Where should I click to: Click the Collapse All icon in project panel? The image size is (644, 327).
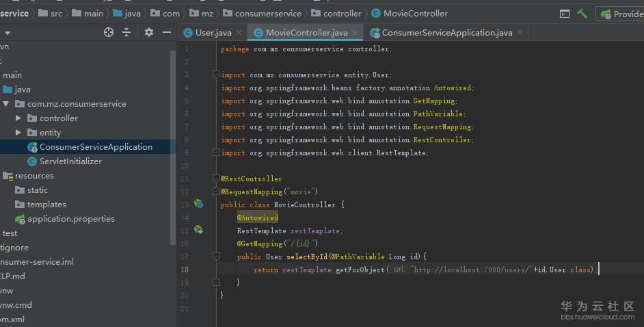(126, 32)
